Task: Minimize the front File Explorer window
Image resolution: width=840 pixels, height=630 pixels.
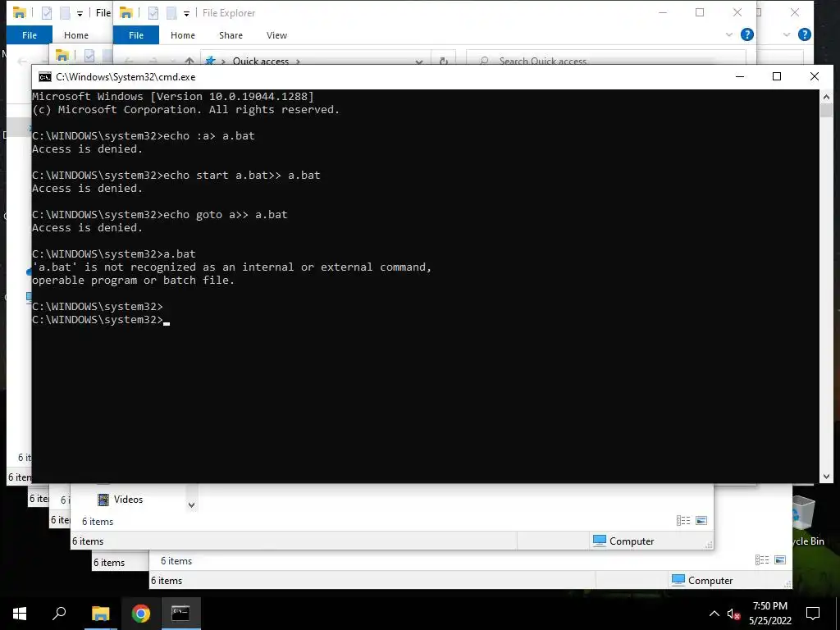Action: 663,12
